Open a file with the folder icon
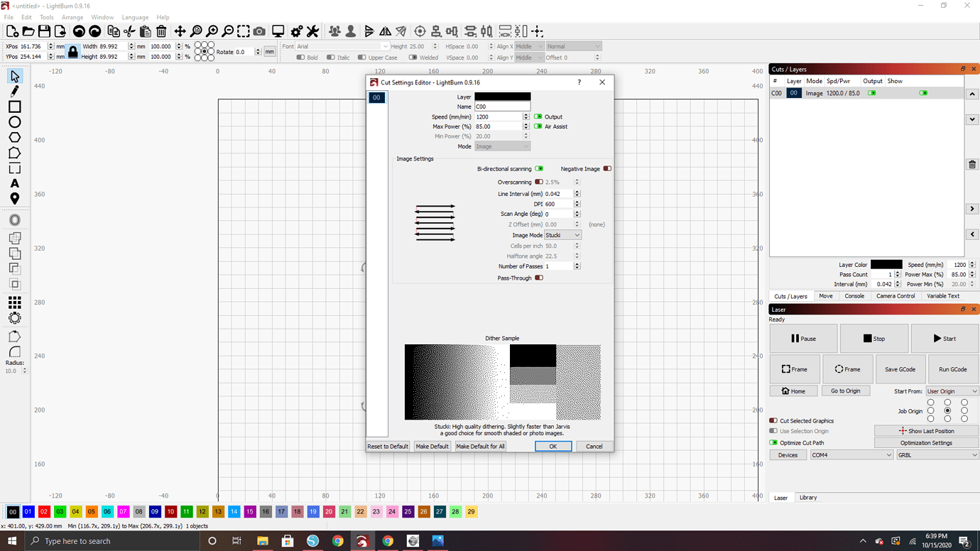The height and width of the screenshot is (551, 980). pyautogui.click(x=28, y=31)
